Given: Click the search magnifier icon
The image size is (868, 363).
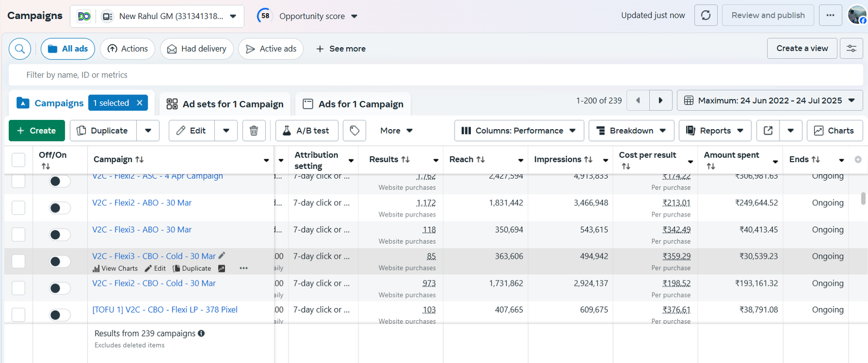Looking at the screenshot, I should 20,49.
